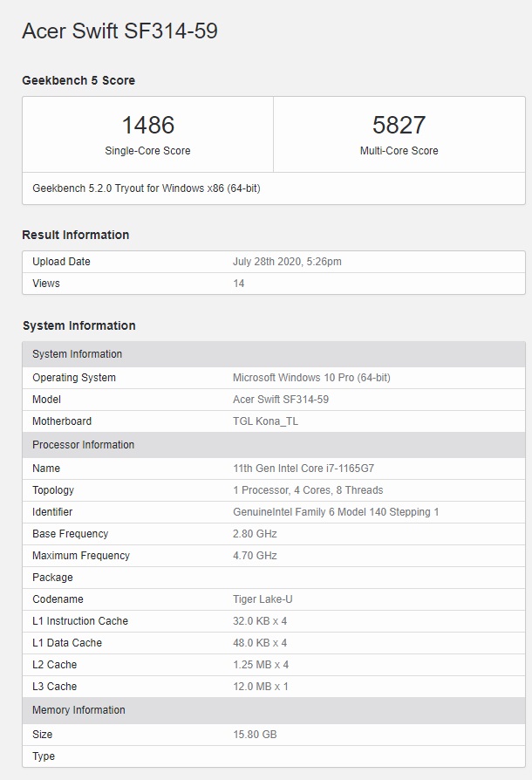Click the Topology value with 4 Cores

point(308,490)
